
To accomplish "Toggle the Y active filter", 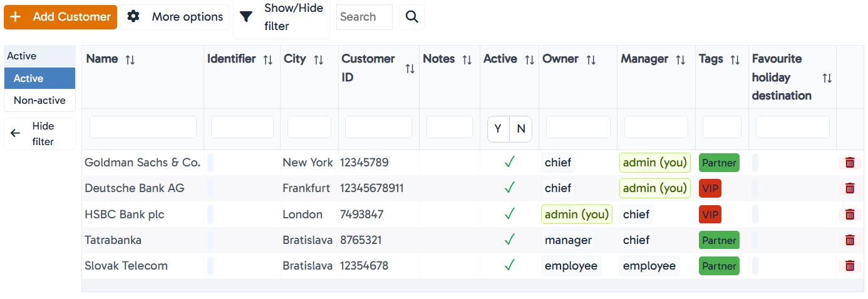I will click(x=499, y=129).
